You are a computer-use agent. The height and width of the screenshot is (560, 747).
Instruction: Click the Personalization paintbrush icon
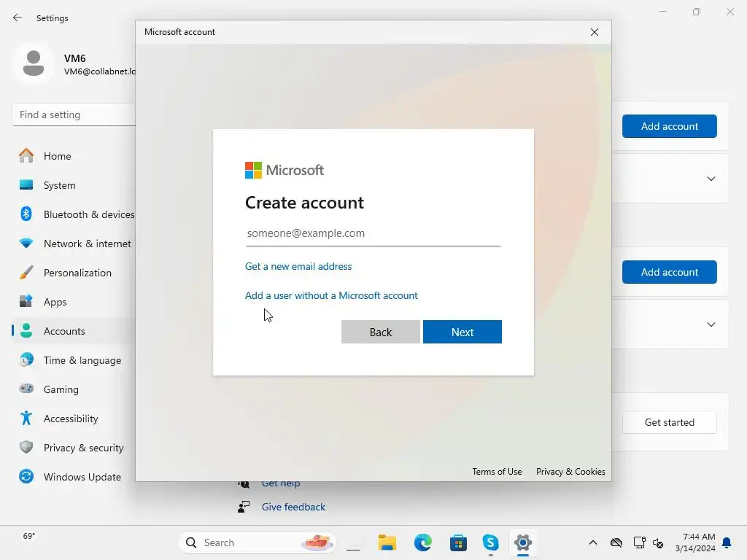click(26, 273)
